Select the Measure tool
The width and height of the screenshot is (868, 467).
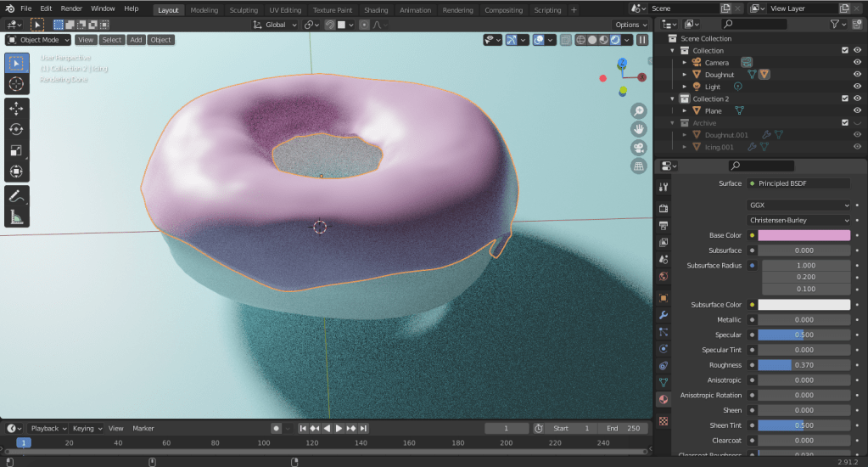coord(15,217)
